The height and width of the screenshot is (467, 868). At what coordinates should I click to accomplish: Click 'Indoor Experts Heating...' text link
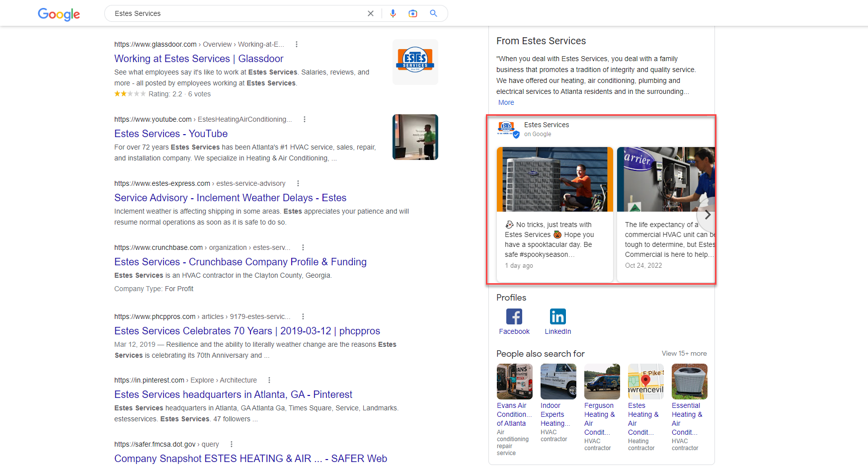coord(555,414)
